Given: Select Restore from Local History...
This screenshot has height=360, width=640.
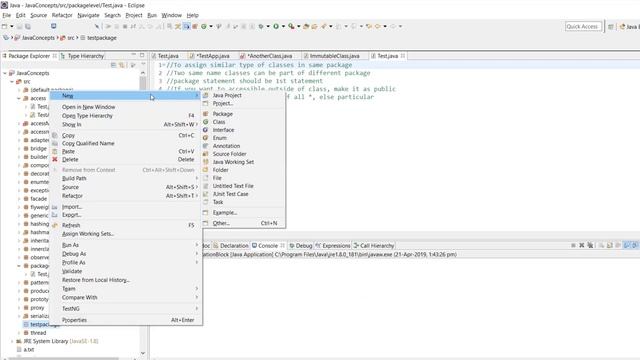Looking at the screenshot, I should point(96,280).
